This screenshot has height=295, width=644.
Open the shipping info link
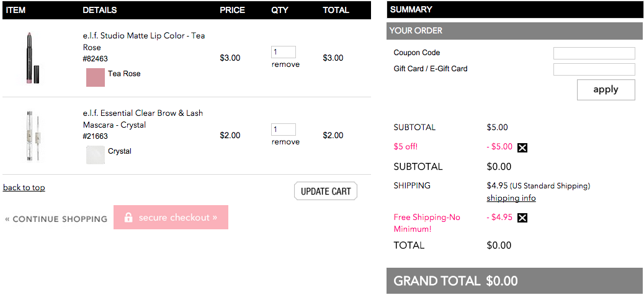pos(511,198)
